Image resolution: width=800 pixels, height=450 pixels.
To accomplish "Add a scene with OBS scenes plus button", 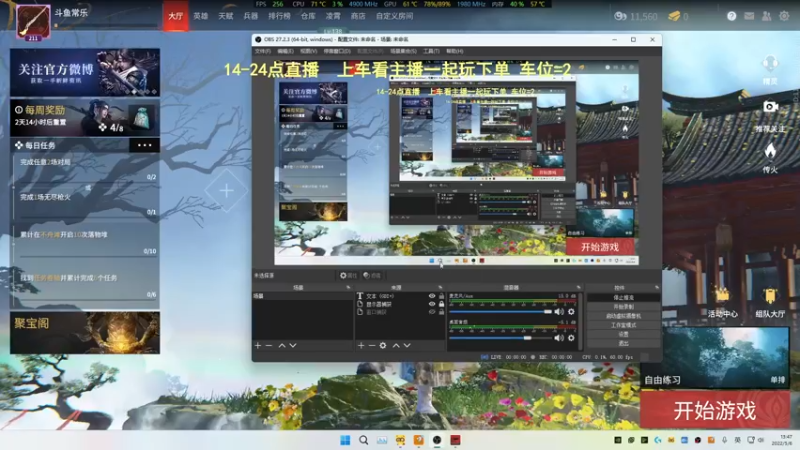I will coord(258,345).
